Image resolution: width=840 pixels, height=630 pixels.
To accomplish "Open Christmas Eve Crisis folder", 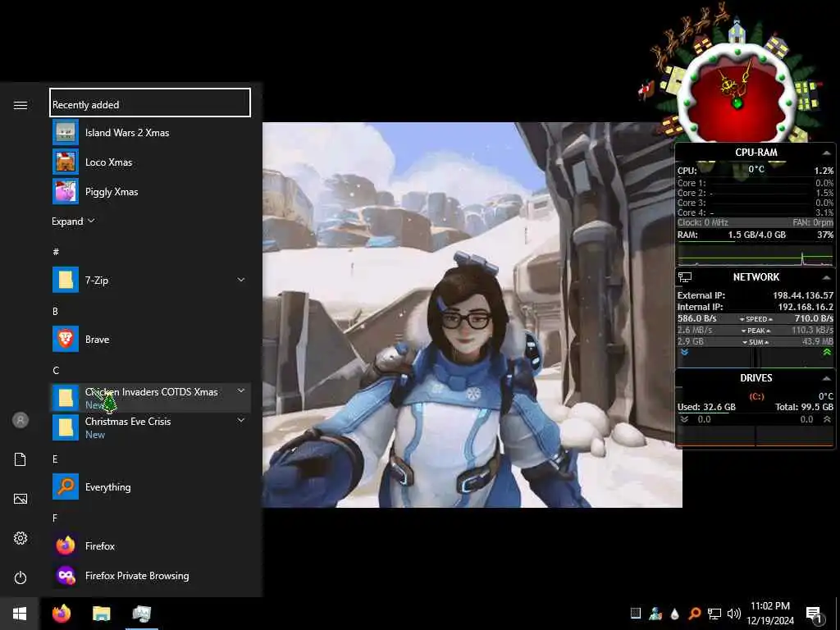I will pos(151,427).
